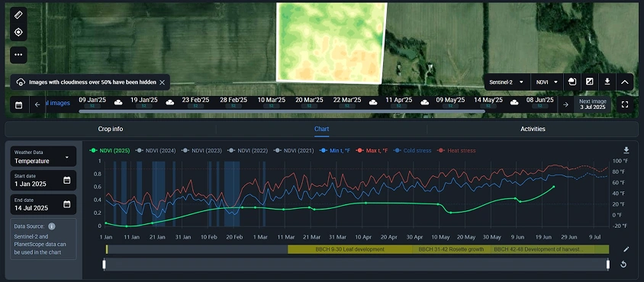644x282 pixels.
Task: Edit growth stages with the pencil icon
Action: click(x=626, y=249)
